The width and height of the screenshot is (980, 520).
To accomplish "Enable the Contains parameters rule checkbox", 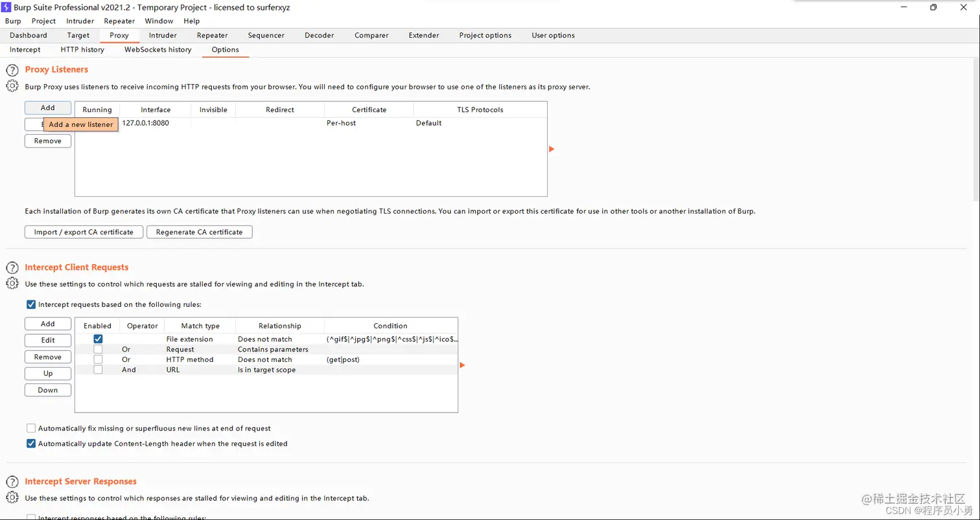I will click(98, 349).
